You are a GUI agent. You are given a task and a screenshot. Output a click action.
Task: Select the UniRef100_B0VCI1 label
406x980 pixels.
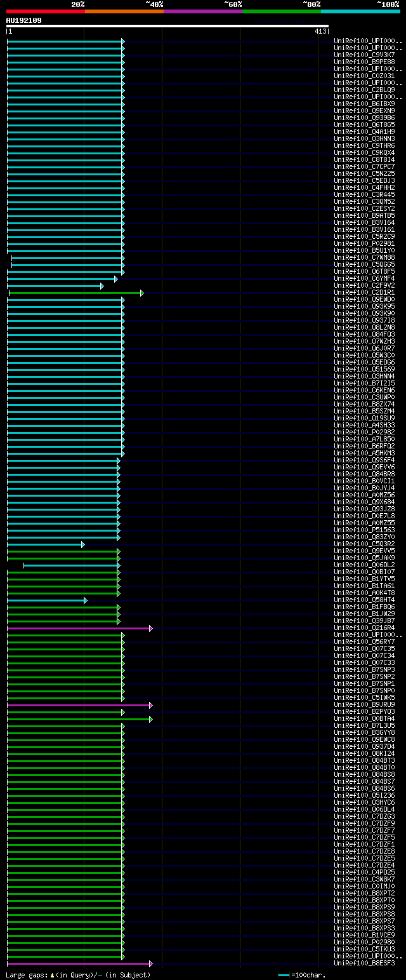click(364, 481)
